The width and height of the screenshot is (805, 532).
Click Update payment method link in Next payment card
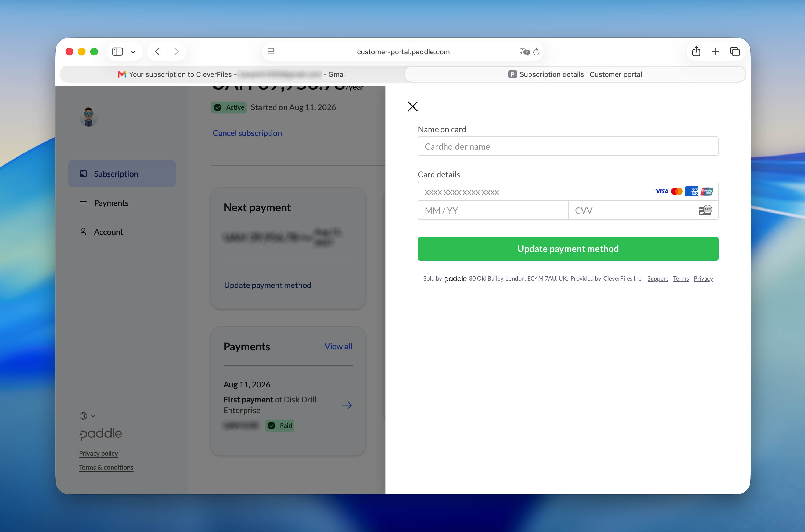267,285
